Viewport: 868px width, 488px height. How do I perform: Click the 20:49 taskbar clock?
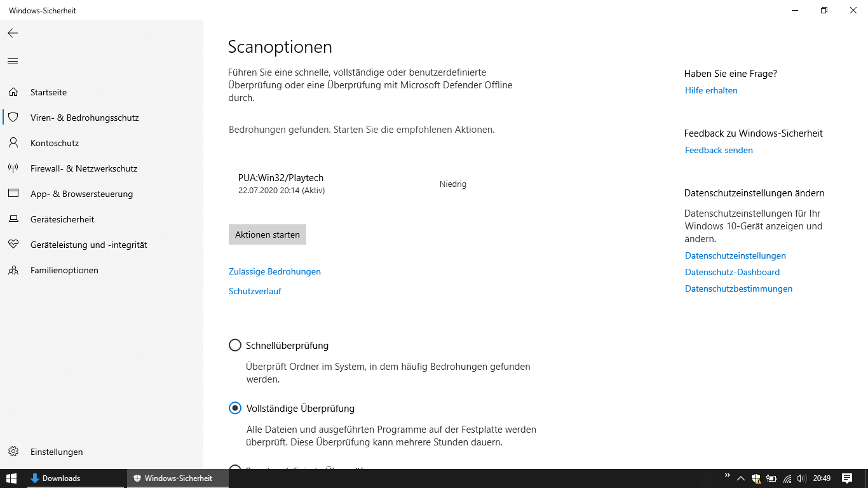(x=822, y=478)
